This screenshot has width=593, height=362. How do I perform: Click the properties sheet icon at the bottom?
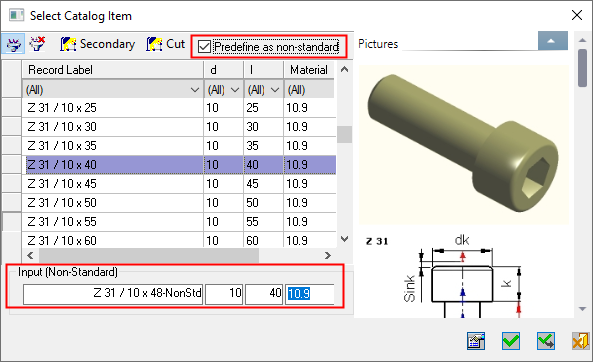point(476,341)
